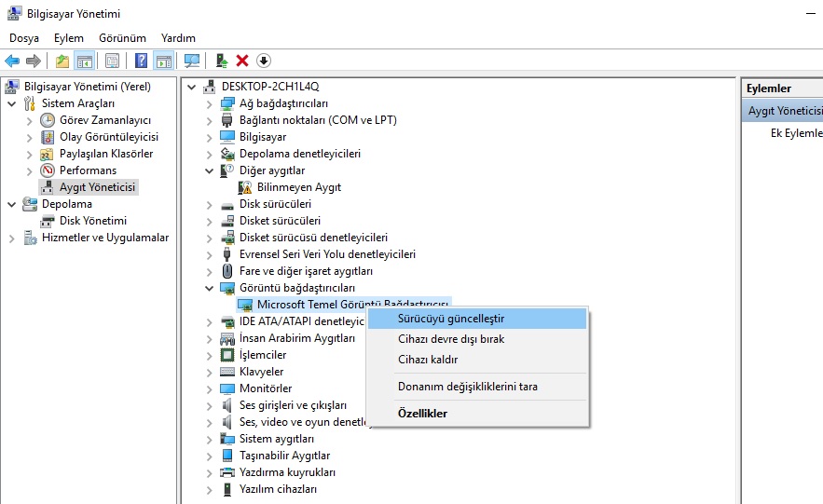Open Özellikler from context menu
The image size is (823, 504).
click(477, 414)
